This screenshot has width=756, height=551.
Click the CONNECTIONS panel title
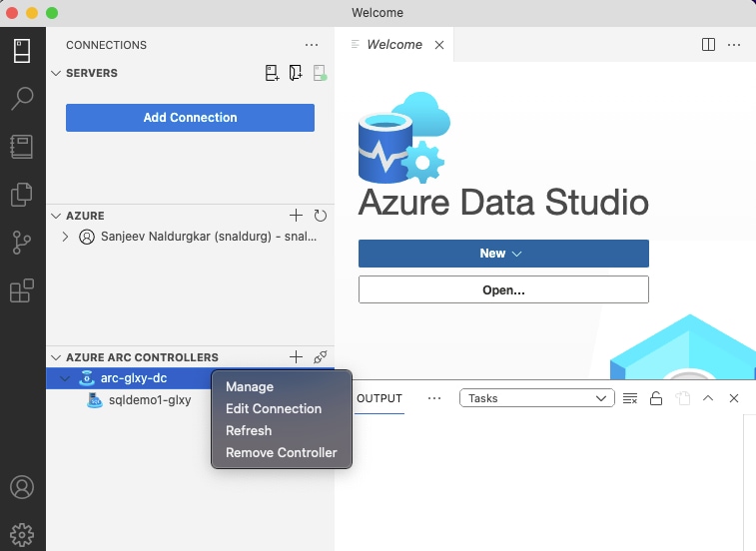tap(106, 45)
